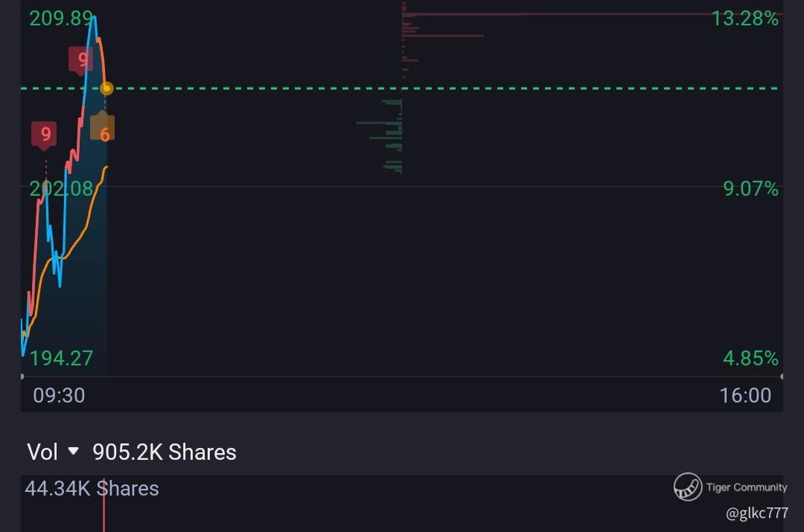Image resolution: width=804 pixels, height=532 pixels.
Task: Click the 16:00 market close time label
Action: point(745,395)
